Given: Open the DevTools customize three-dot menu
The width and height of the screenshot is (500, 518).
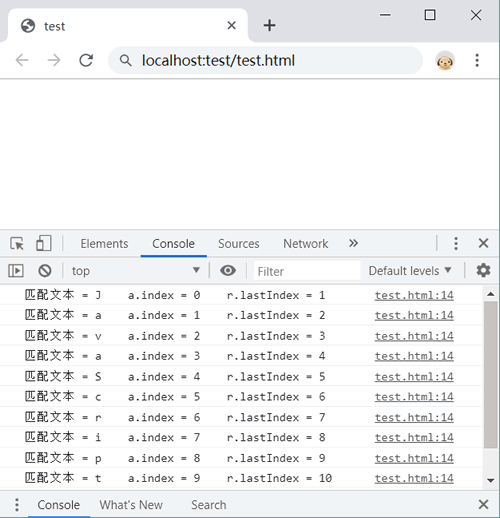Looking at the screenshot, I should (456, 243).
